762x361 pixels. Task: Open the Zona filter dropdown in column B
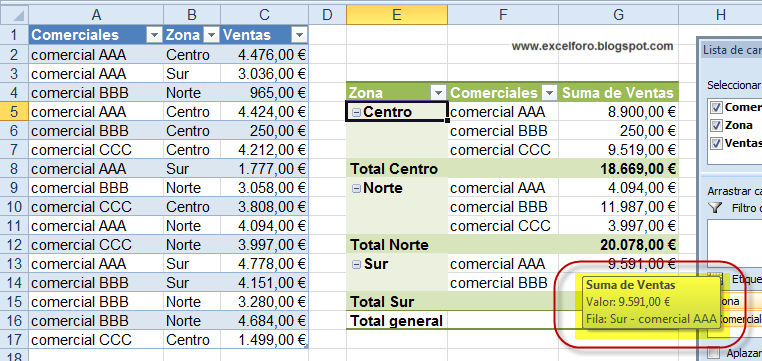pos(211,35)
